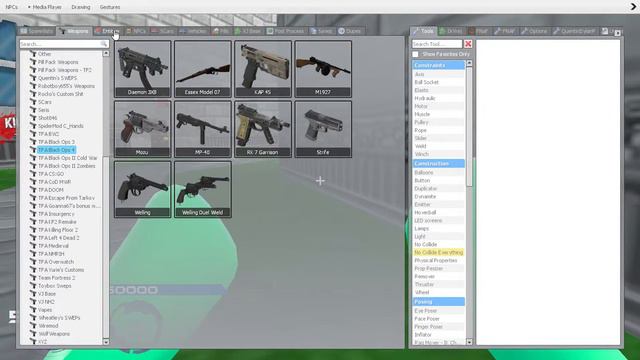Select TFA Left 4 Dead 2 category
Screen dimensions: 640x360
point(58,238)
